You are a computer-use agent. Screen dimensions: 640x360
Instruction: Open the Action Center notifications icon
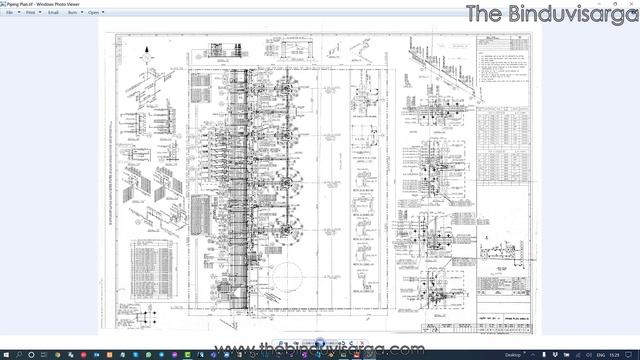629,355
